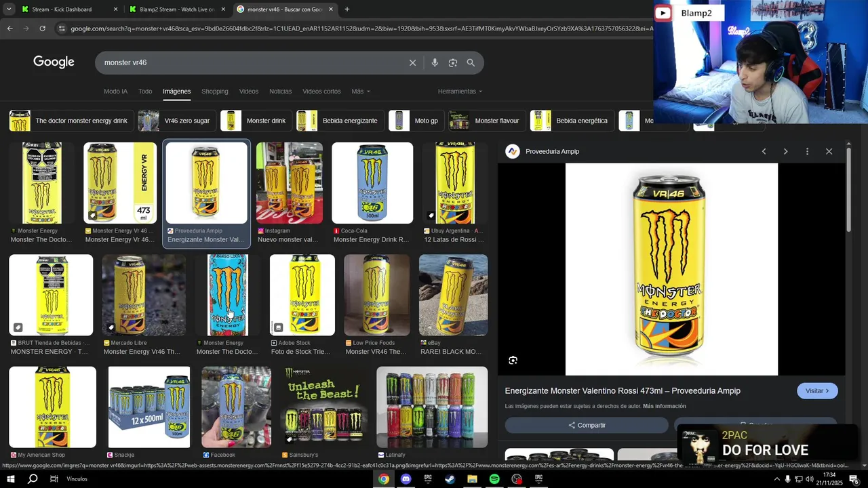This screenshot has width=868, height=488.
Task: Filter by Bebida energizante chip
Action: point(340,121)
